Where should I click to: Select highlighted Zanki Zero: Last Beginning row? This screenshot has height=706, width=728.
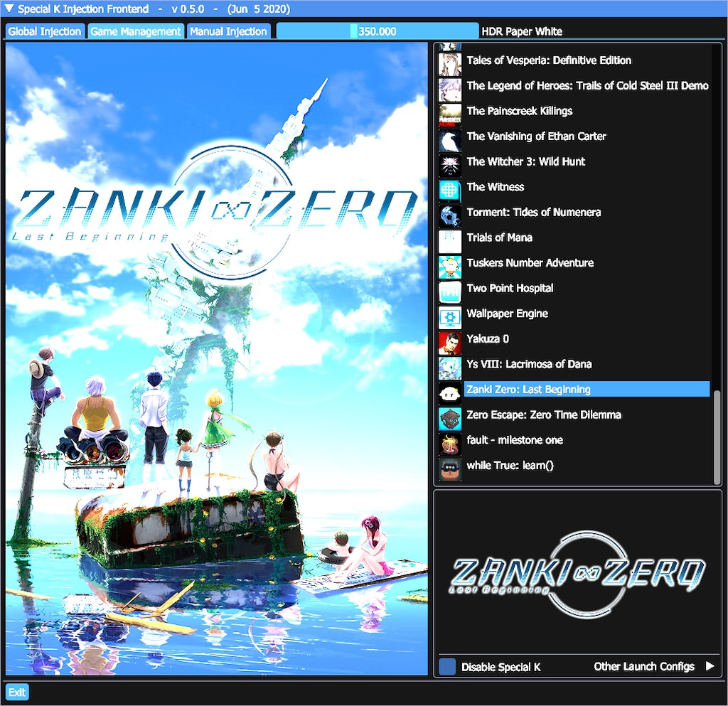[587, 389]
